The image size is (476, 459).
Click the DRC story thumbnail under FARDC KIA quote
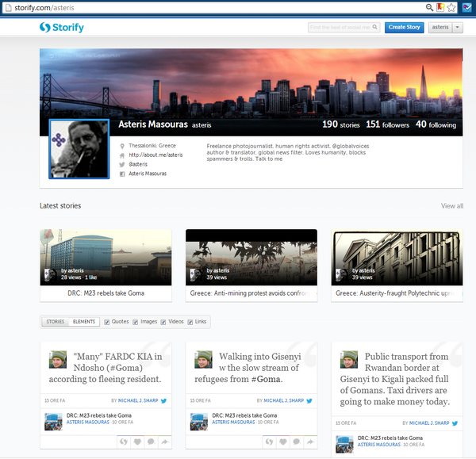53,422
